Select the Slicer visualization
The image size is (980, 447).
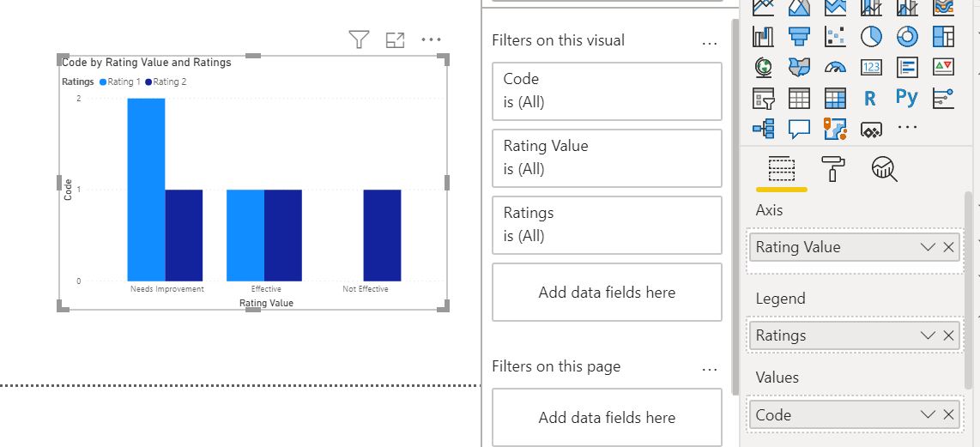[x=763, y=98]
